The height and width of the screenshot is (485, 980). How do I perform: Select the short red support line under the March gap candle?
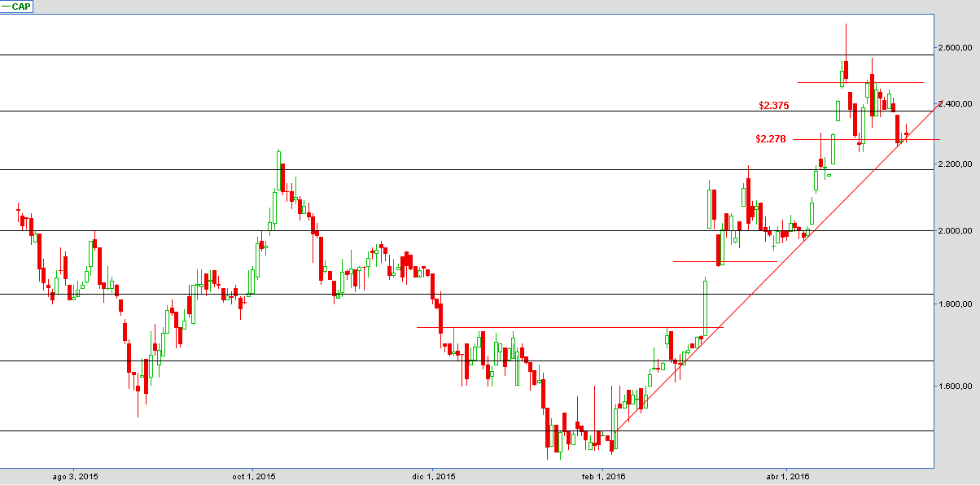click(x=725, y=261)
